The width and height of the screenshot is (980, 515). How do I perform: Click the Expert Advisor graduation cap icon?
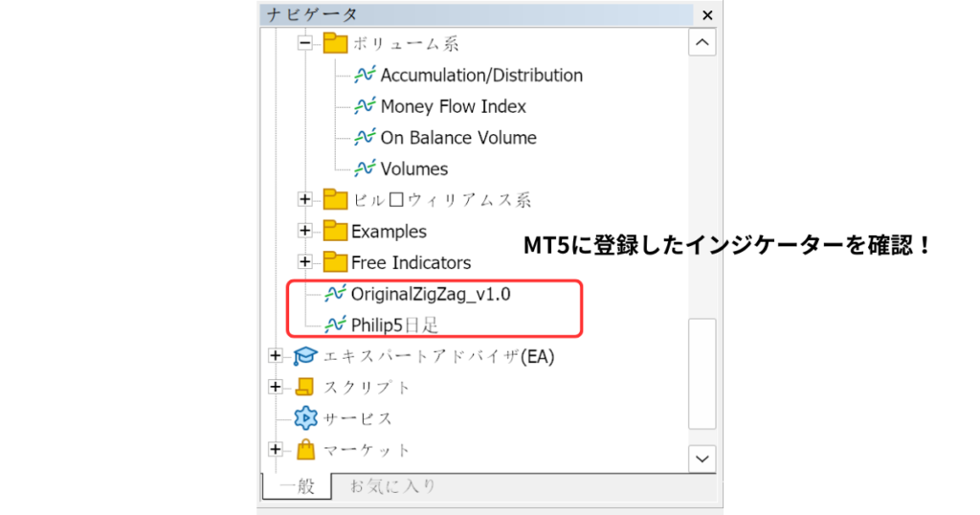305,356
